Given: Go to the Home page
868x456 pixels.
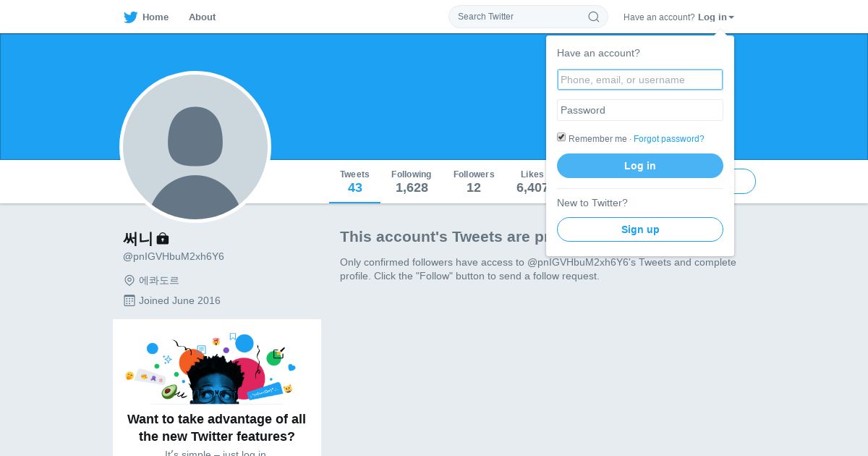Looking at the screenshot, I should [155, 17].
